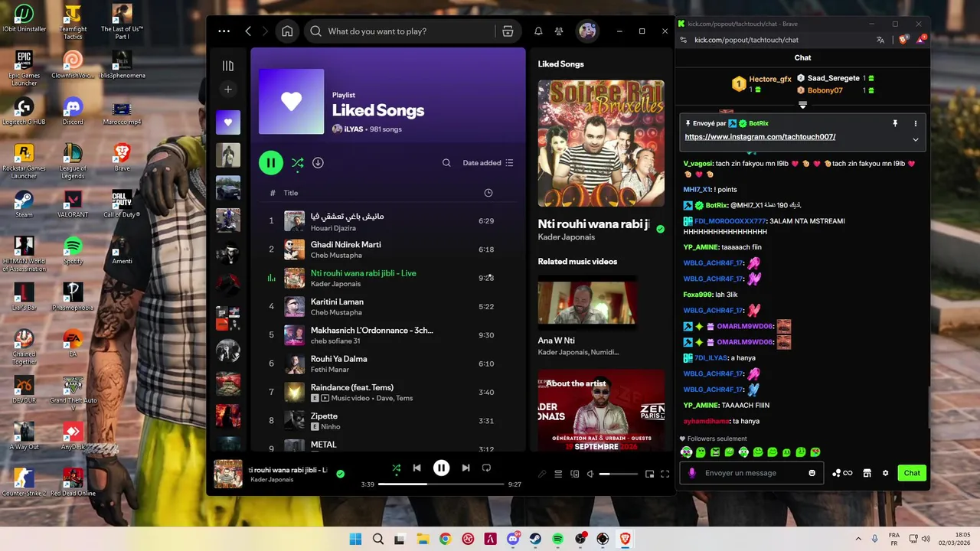Open the lyrics microphone icon
The height and width of the screenshot is (551, 980).
[x=542, y=474]
